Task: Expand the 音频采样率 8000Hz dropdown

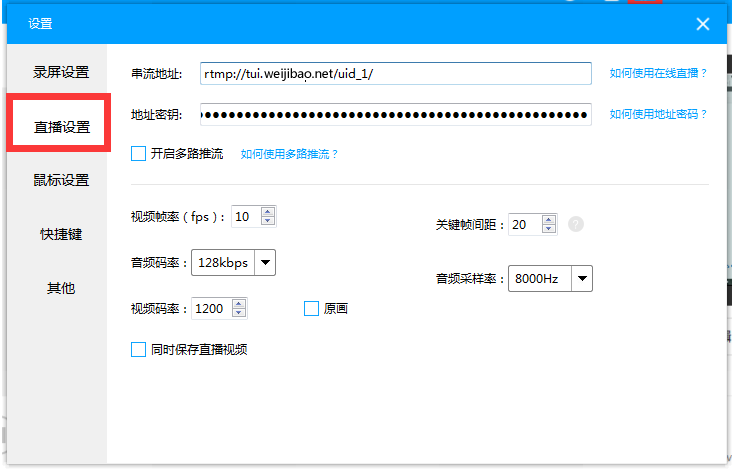Action: tap(582, 278)
